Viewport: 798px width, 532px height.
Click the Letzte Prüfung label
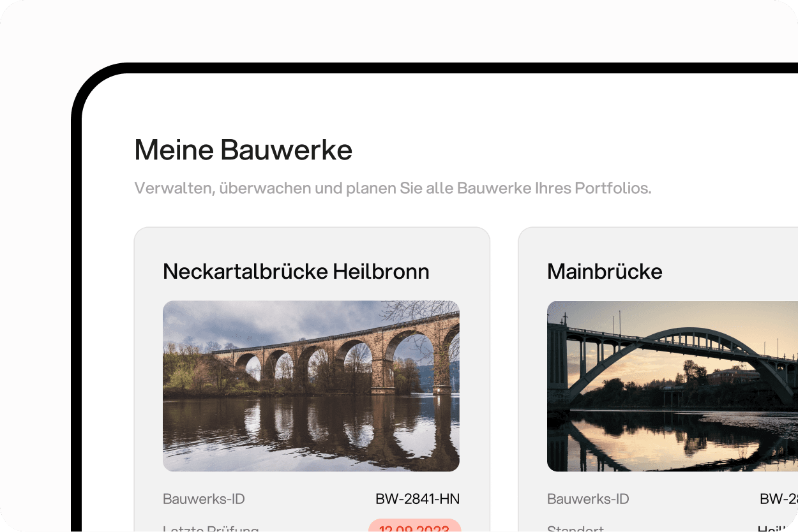coord(211,529)
